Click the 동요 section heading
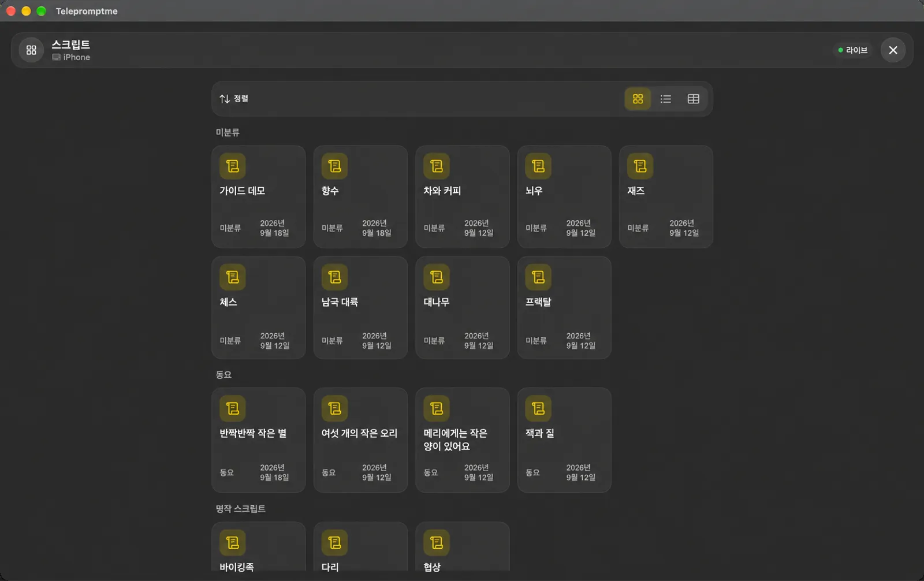This screenshot has width=924, height=581. 223,375
